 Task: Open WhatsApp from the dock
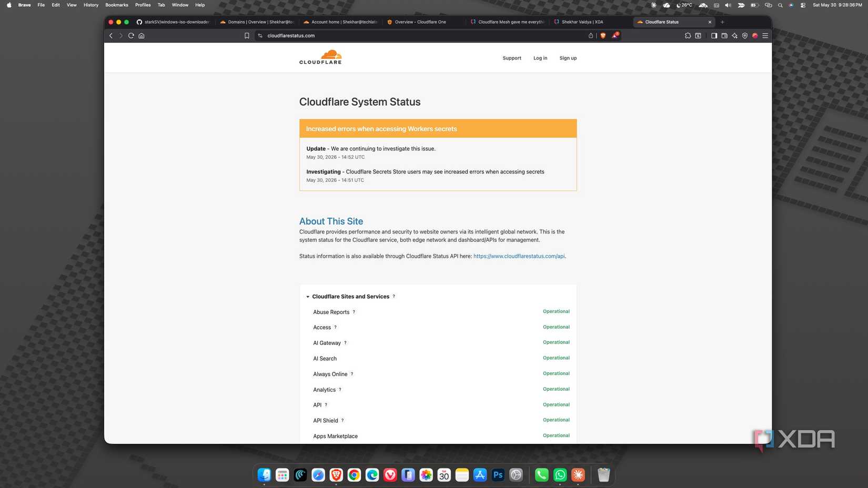560,475
